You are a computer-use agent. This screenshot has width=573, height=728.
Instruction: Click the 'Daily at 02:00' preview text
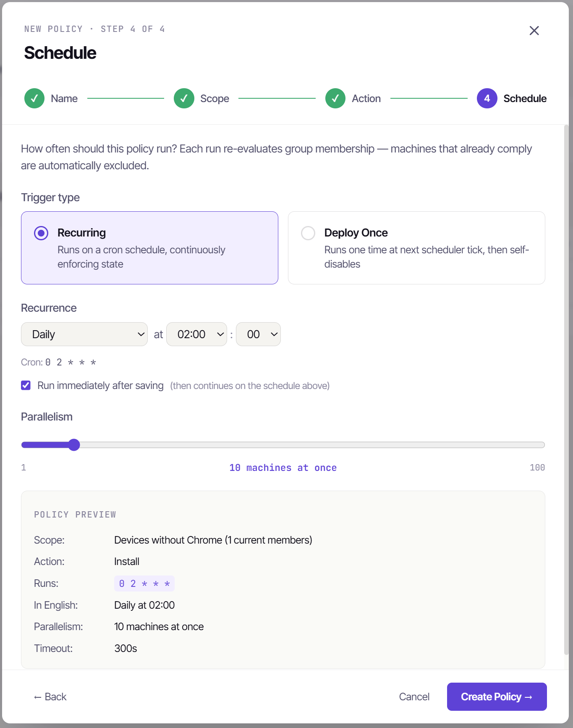tap(144, 605)
